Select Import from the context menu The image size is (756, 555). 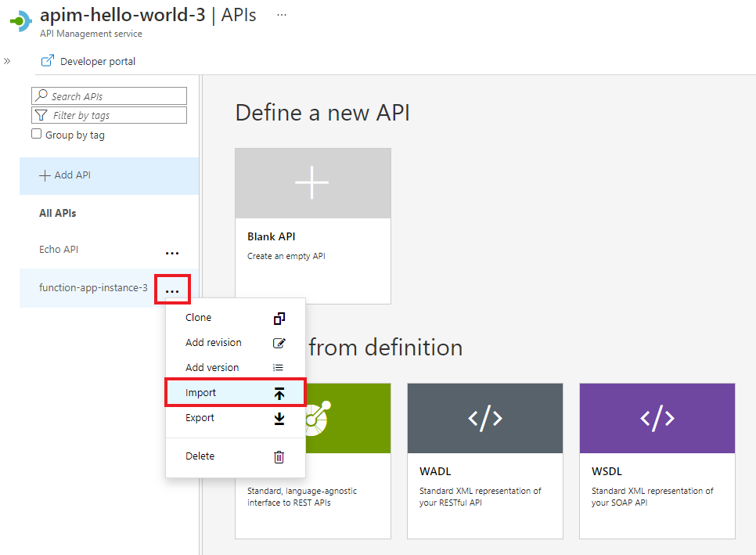click(x=201, y=392)
